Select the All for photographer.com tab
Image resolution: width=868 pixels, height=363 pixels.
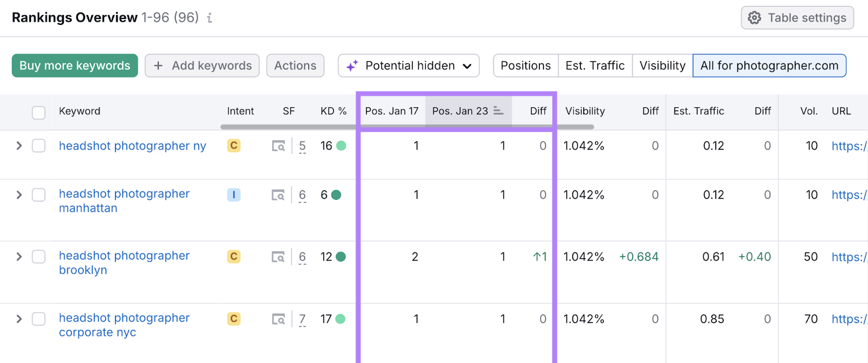pyautogui.click(x=769, y=66)
